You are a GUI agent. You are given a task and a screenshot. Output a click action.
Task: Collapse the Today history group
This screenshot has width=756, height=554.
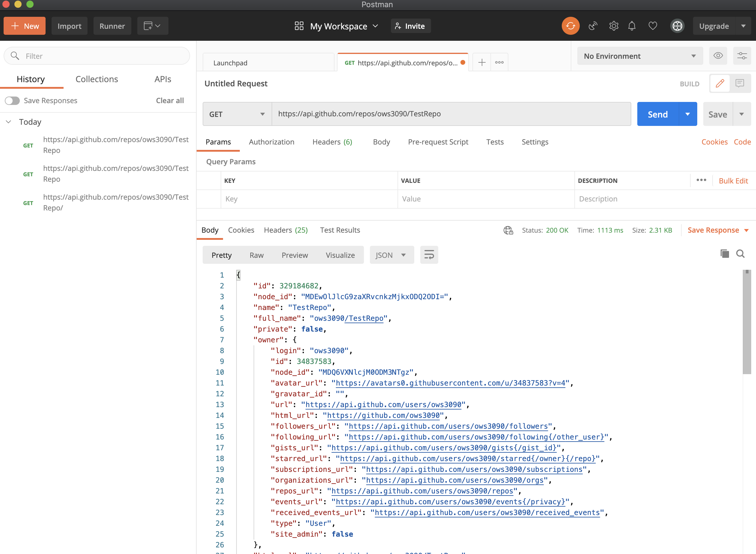(x=9, y=122)
